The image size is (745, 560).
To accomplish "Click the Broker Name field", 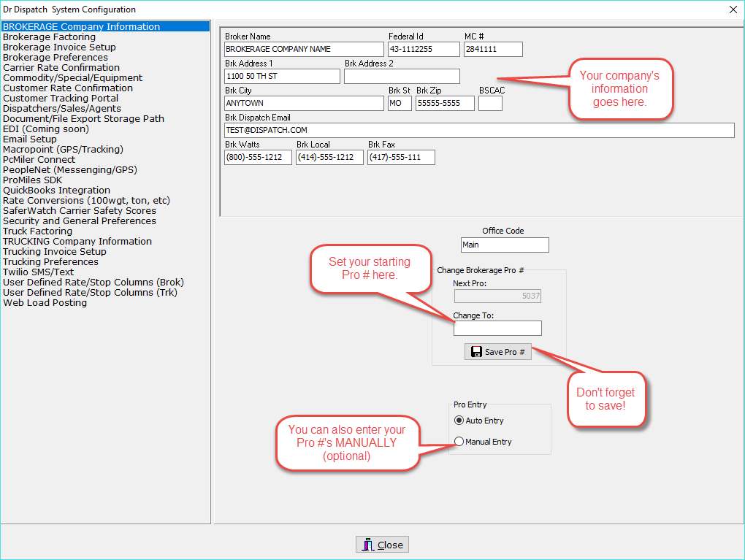I will tap(304, 49).
